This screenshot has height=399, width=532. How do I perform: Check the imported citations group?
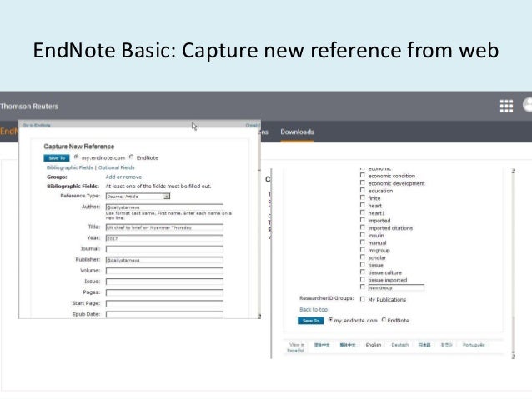(x=363, y=227)
